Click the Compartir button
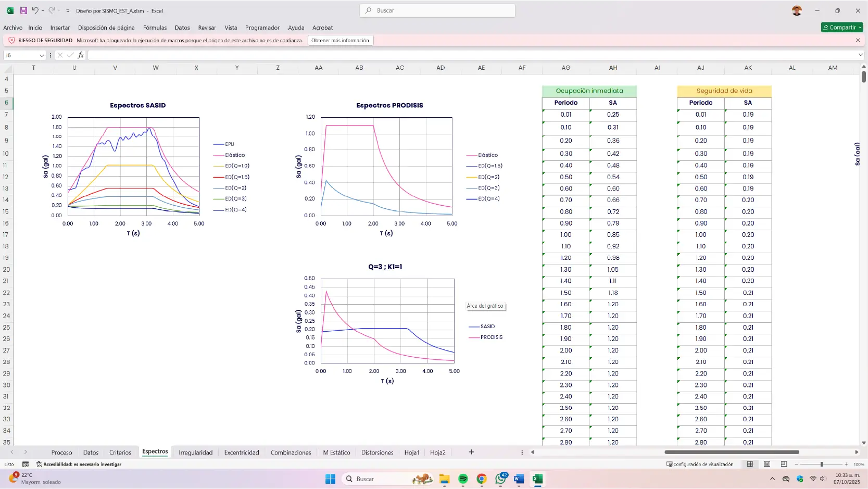The width and height of the screenshot is (868, 489). [x=839, y=28]
